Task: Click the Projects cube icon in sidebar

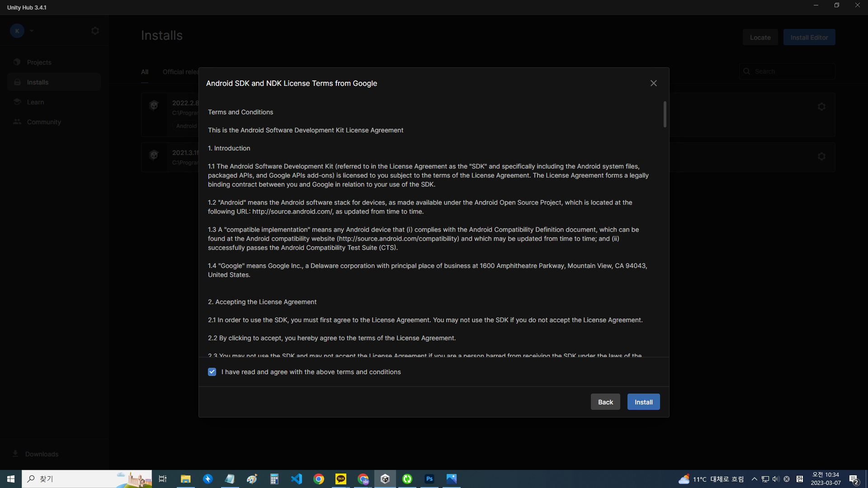Action: (17, 62)
